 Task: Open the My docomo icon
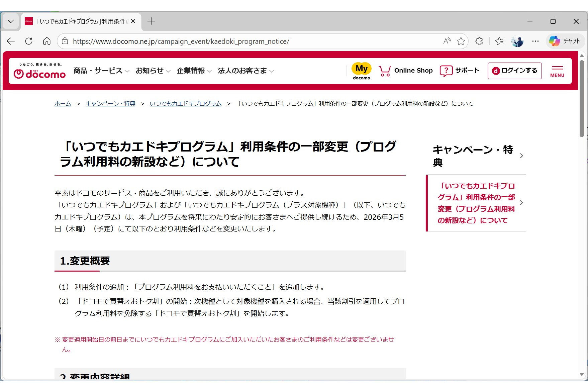coord(362,71)
